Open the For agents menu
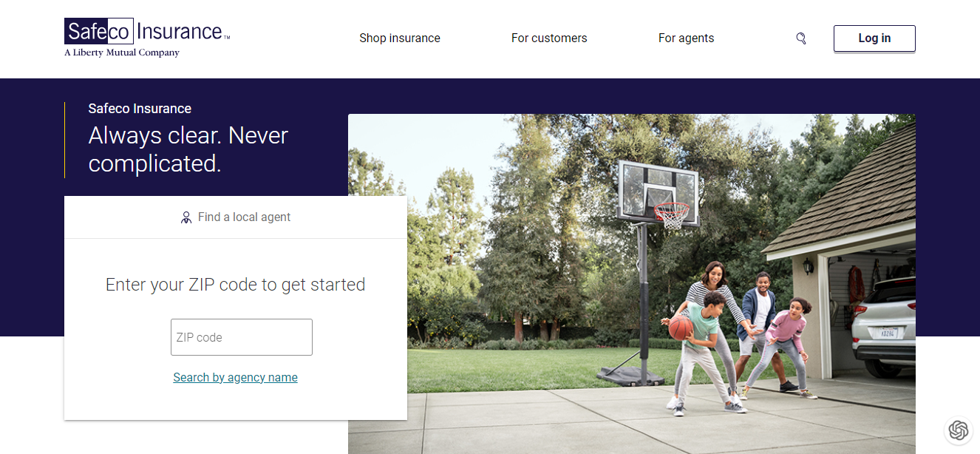Image resolution: width=980 pixels, height=454 pixels. [x=686, y=38]
